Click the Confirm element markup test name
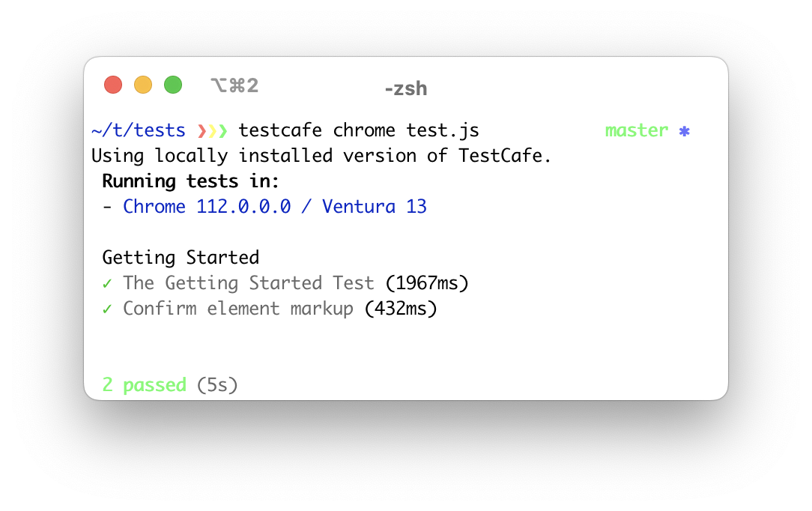This screenshot has height=511, width=812. (238, 309)
